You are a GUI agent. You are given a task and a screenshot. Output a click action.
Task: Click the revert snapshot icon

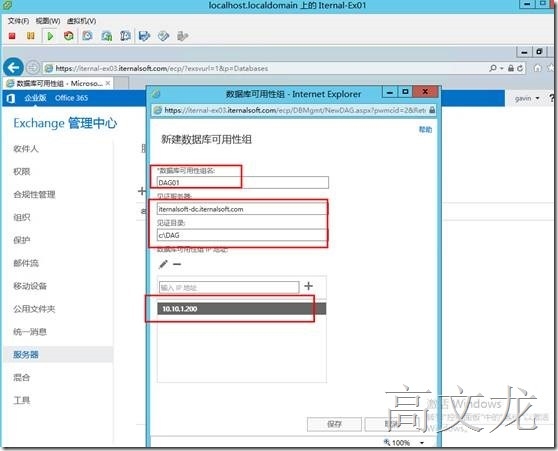coord(106,36)
